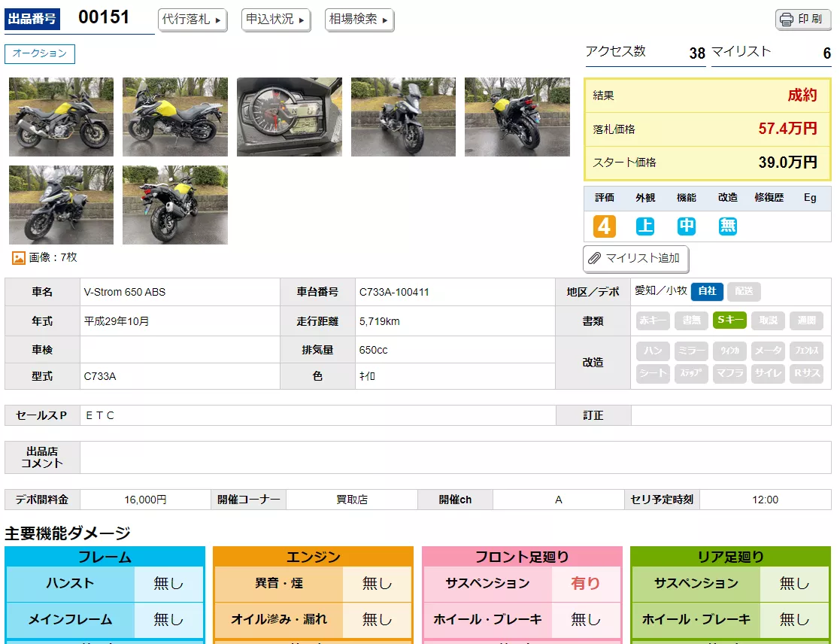Image resolution: width=840 pixels, height=644 pixels.
Task: Expand the 代行落札 dropdown
Action: [193, 20]
